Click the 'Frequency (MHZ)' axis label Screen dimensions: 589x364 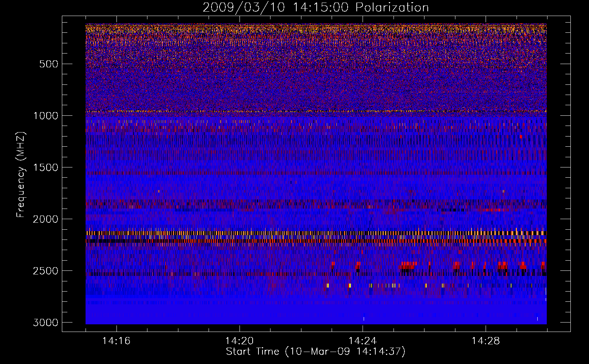[21, 175]
